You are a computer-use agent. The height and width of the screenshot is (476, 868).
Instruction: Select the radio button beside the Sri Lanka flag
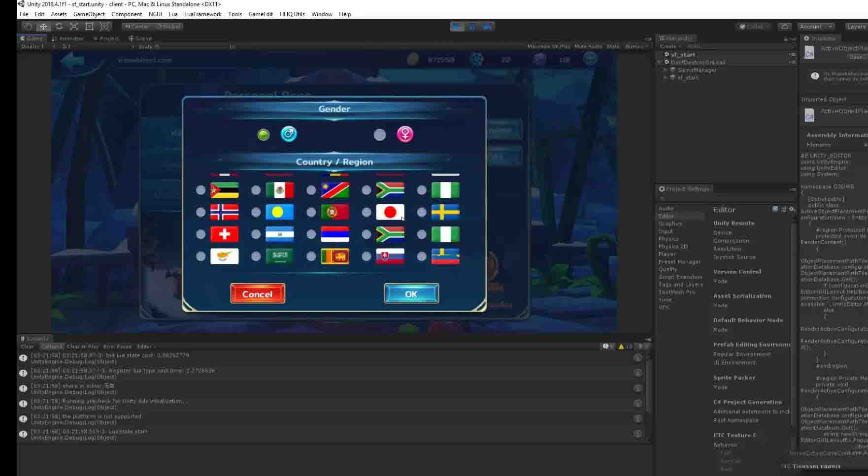coord(311,256)
